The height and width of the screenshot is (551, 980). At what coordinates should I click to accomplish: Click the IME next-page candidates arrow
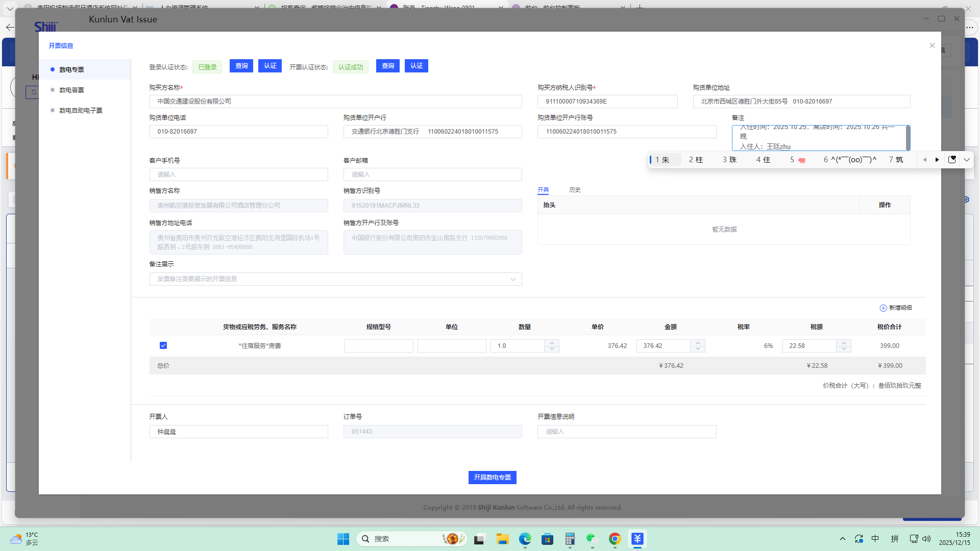937,160
